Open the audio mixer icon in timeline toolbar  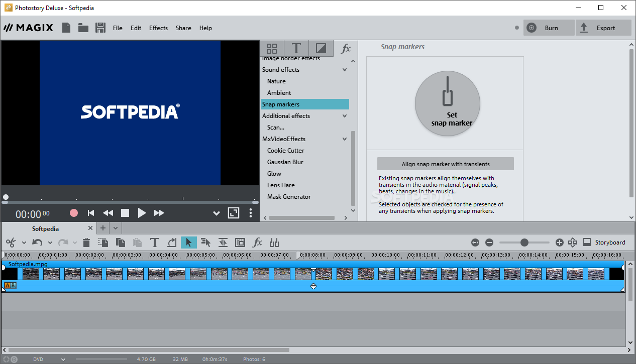274,242
